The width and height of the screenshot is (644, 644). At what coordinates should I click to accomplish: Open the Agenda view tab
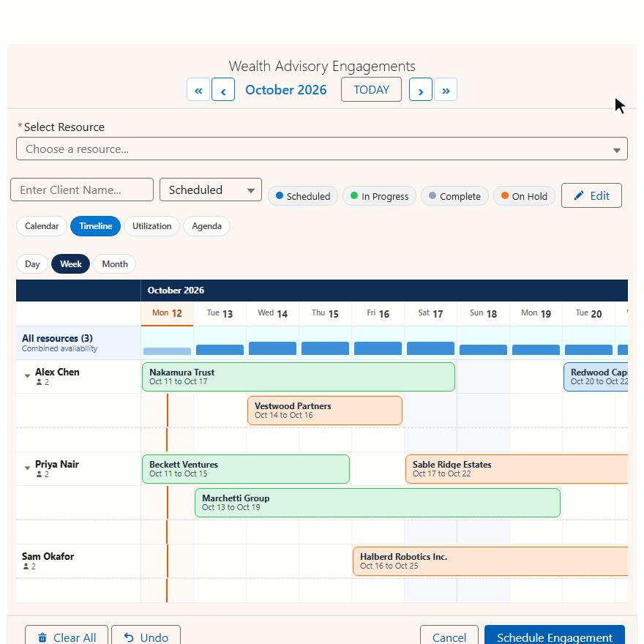(206, 226)
